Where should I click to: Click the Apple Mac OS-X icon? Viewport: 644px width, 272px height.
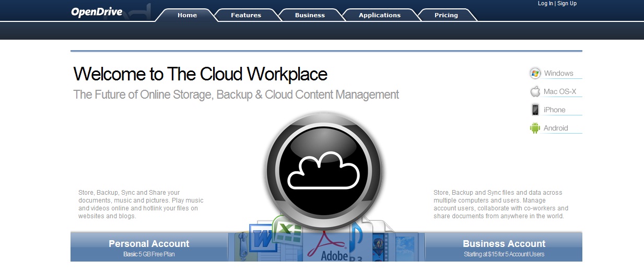535,92
